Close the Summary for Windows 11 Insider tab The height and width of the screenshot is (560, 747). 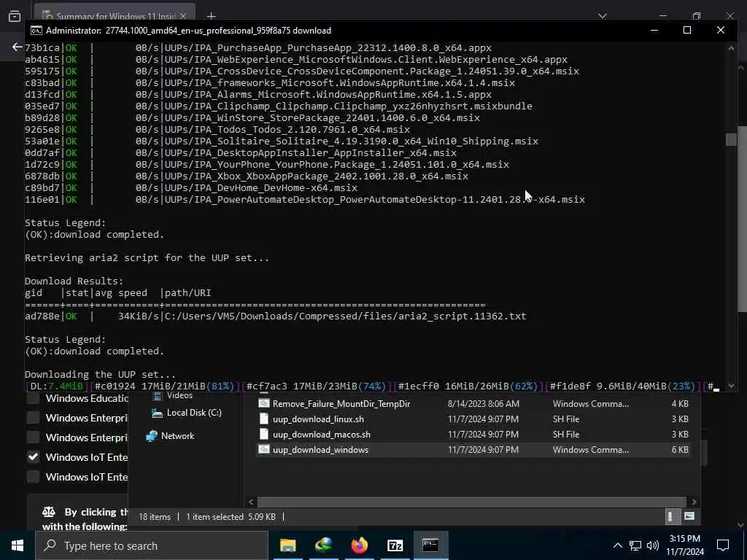[183, 16]
